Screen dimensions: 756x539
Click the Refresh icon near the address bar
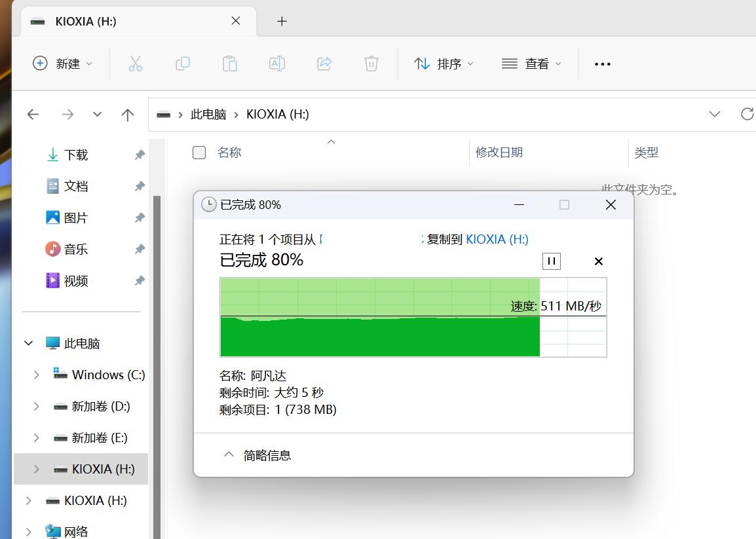(747, 113)
